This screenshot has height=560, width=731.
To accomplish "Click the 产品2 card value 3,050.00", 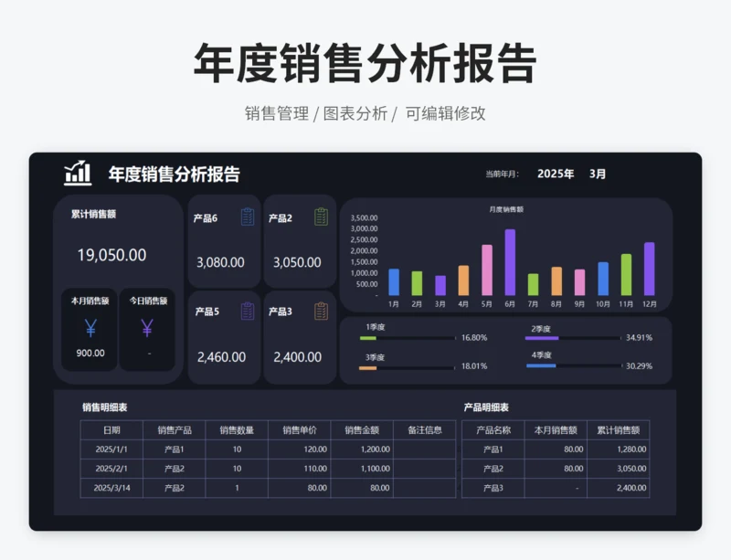I will pyautogui.click(x=297, y=262).
